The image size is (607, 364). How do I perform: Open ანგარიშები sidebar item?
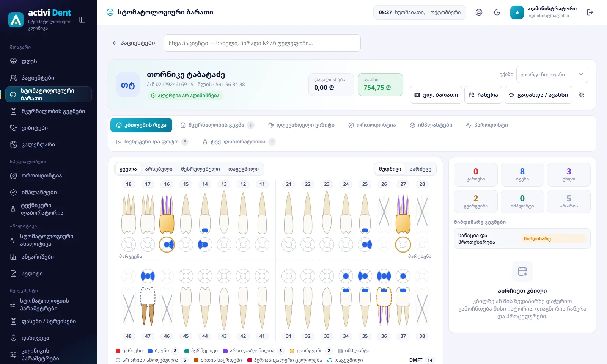pyautogui.click(x=49, y=257)
